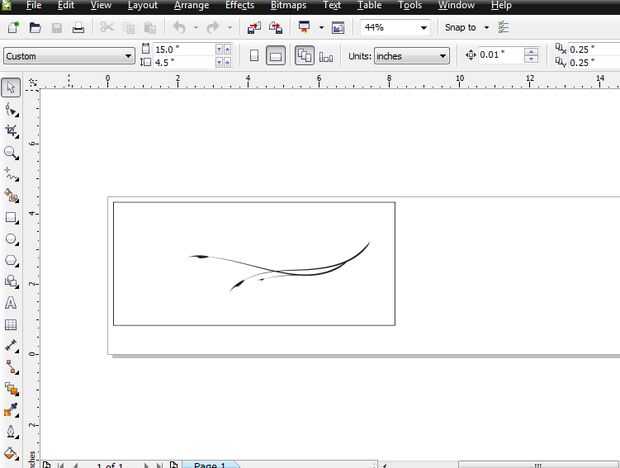Adjust the nudge offset spinner

coord(531,55)
